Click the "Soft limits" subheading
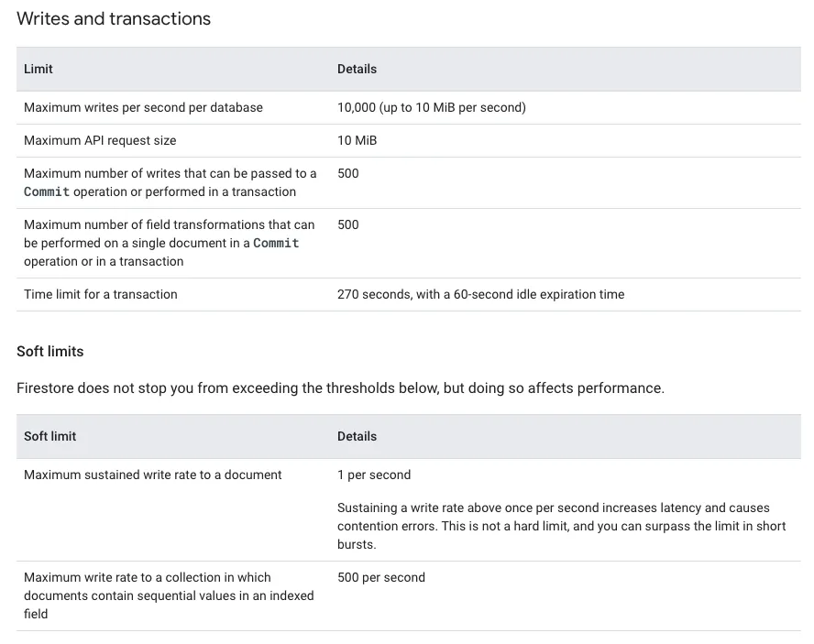 49,351
